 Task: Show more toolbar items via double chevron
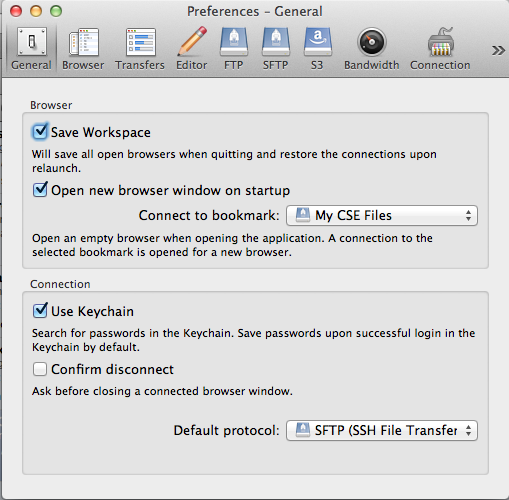[x=498, y=50]
